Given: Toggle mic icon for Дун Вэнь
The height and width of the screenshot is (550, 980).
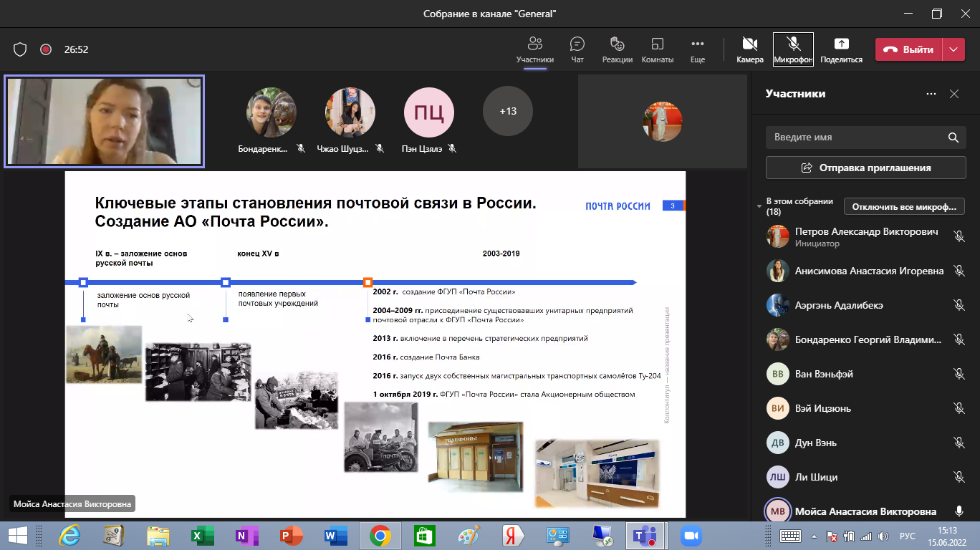Looking at the screenshot, I should [959, 443].
